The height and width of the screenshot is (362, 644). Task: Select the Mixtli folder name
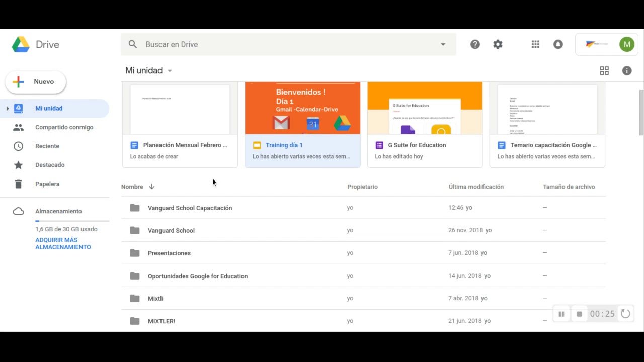(155, 298)
